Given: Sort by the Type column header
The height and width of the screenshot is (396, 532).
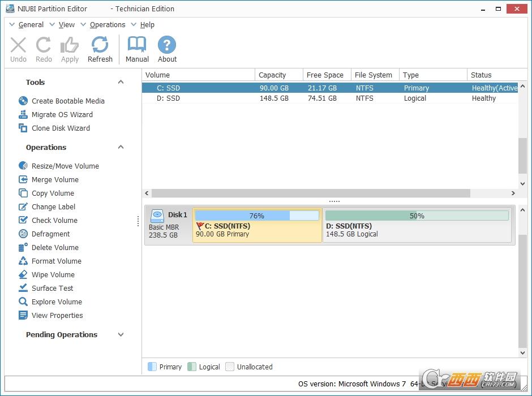Looking at the screenshot, I should (x=434, y=75).
